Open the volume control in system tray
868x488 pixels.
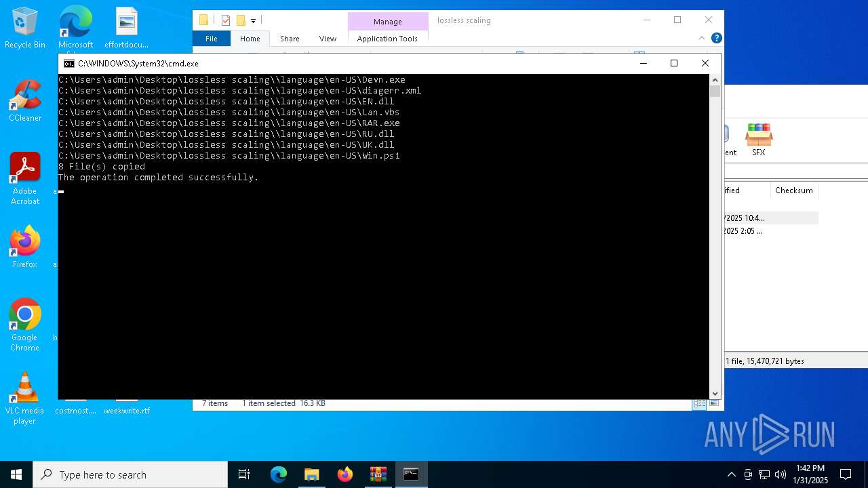click(781, 474)
